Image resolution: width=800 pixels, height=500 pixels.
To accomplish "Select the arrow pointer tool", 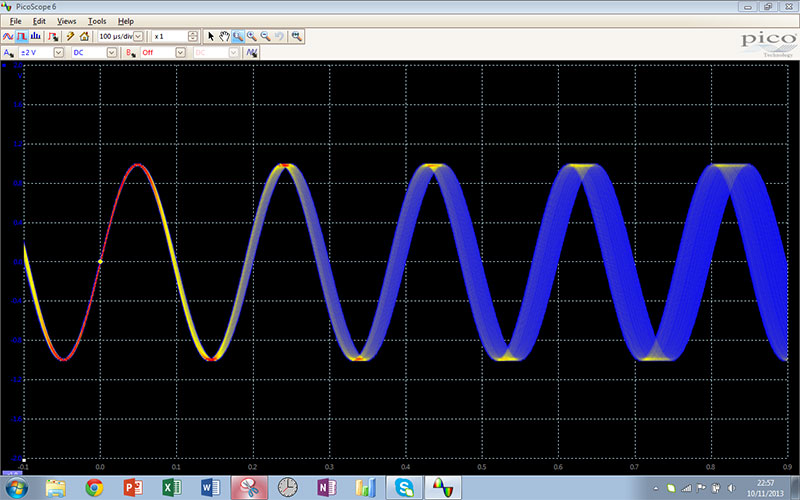I will coord(211,36).
